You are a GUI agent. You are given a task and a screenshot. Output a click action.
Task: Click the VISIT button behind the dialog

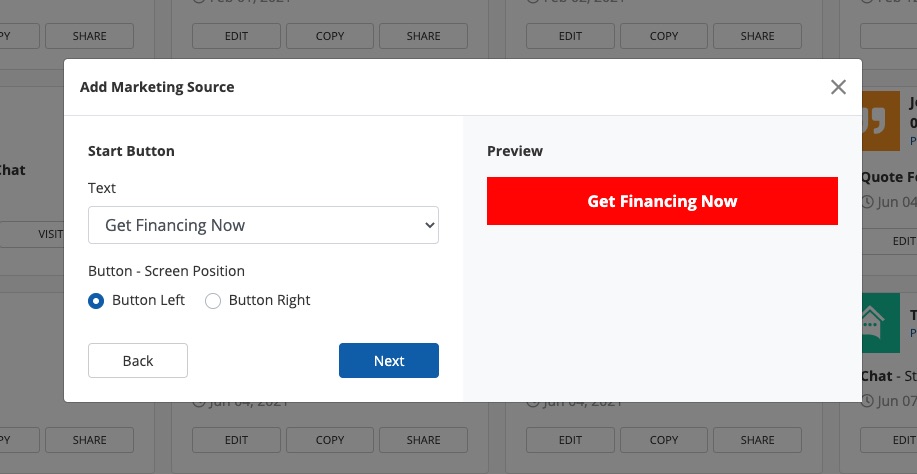(x=50, y=234)
